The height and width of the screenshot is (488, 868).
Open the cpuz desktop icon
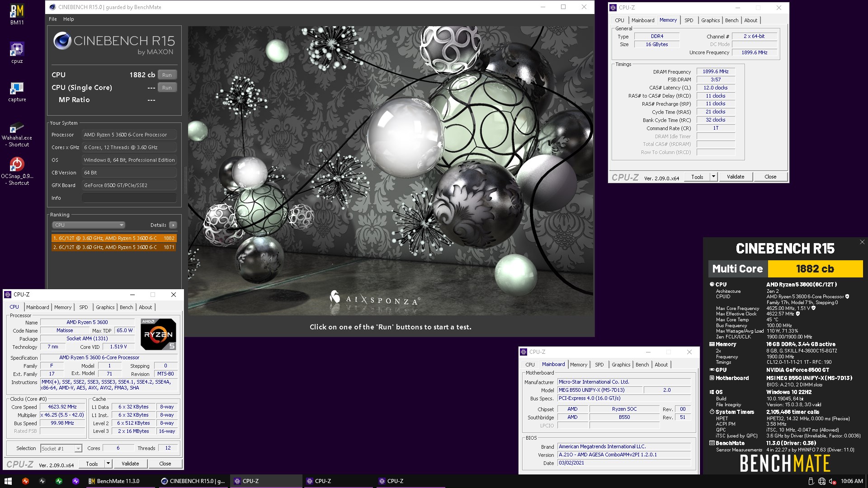[x=17, y=52]
